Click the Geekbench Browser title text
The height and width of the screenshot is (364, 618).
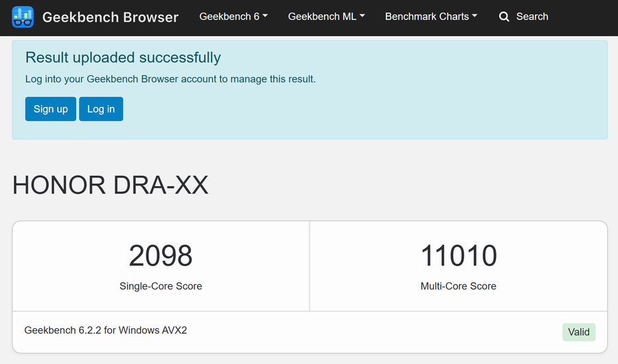pyautogui.click(x=111, y=17)
